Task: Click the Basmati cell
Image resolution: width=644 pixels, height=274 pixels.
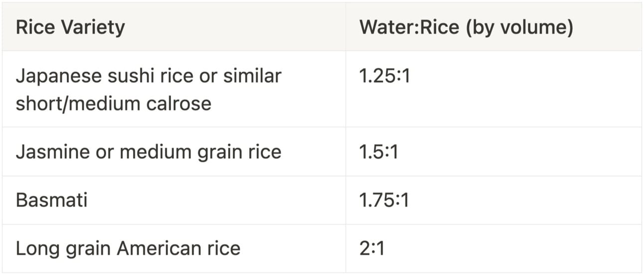Action: [x=51, y=200]
